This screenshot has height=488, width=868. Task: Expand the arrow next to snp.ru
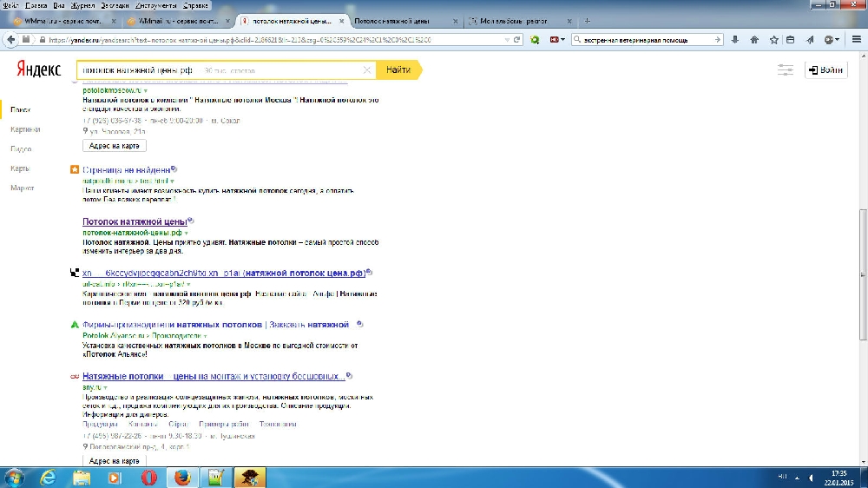tap(105, 388)
